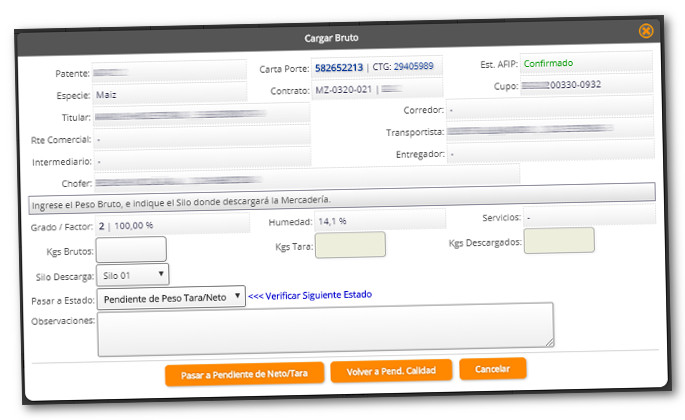Image resolution: width=685 pixels, height=420 pixels.
Task: Select the Kgs Descargados field
Action: (x=558, y=240)
